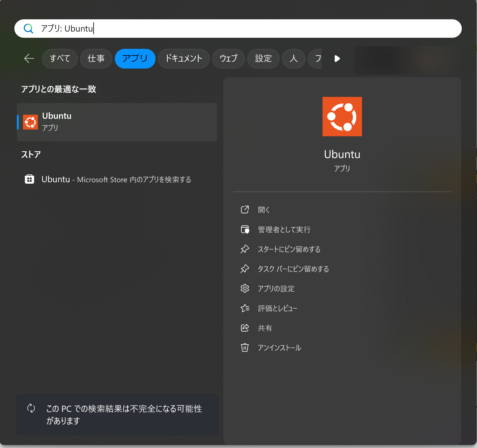Screen dimensions: 477x448
Task: Switch to the ウェブ filter tab
Action: pyautogui.click(x=228, y=58)
